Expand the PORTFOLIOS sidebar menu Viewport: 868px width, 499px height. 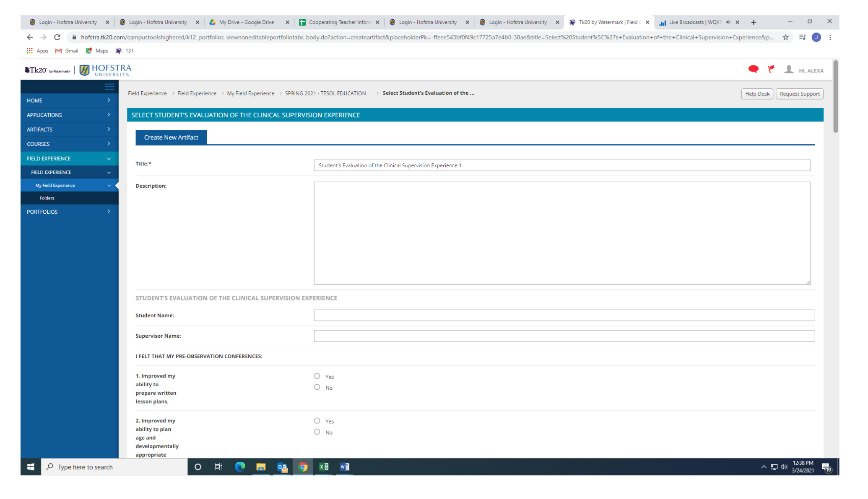click(x=69, y=212)
